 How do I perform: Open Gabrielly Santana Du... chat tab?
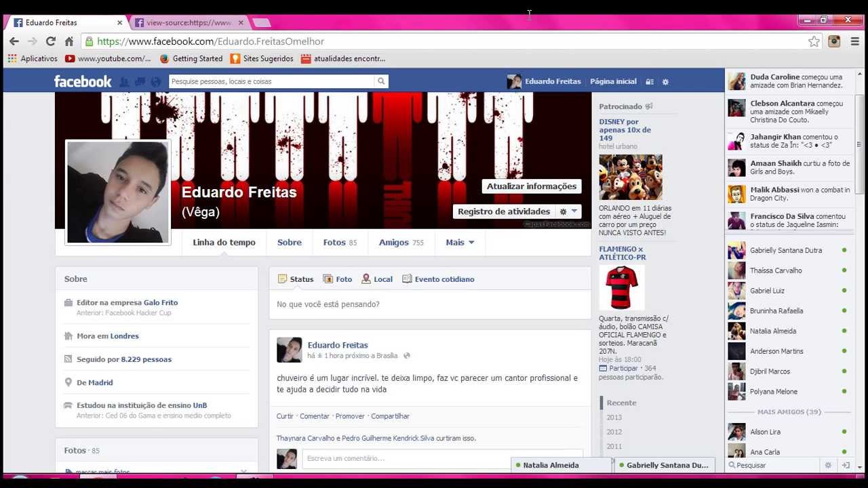(665, 466)
